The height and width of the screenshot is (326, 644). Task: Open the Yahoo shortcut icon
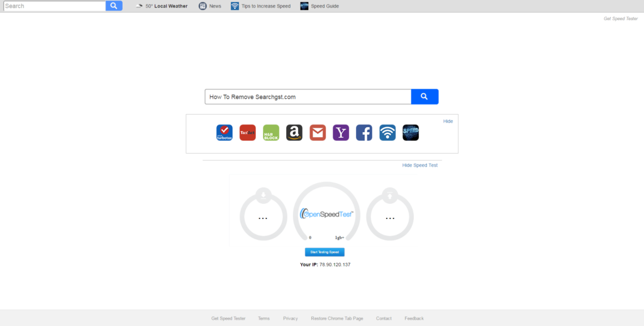pyautogui.click(x=341, y=133)
